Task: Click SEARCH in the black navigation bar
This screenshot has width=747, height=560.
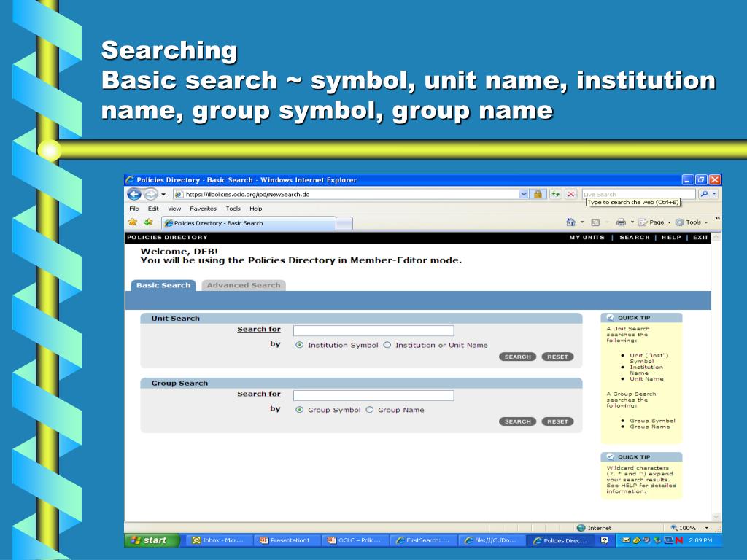Action: point(635,237)
